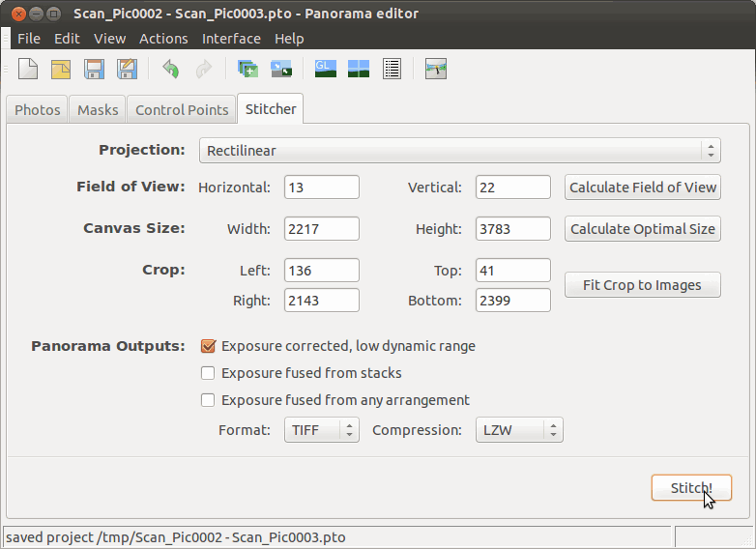Close the Panorama editor window
Image resolution: width=756 pixels, height=549 pixels.
pos(18,14)
